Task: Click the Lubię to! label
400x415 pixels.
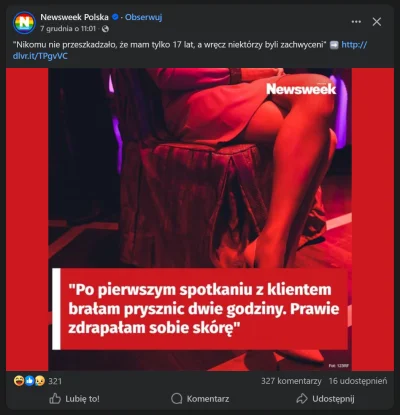Action: click(82, 399)
